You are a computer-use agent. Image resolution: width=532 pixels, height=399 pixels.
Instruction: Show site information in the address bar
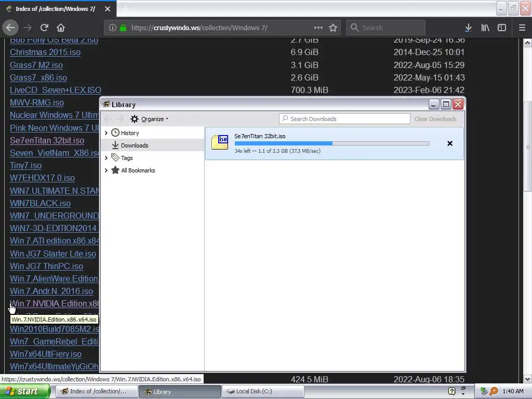[x=113, y=28]
